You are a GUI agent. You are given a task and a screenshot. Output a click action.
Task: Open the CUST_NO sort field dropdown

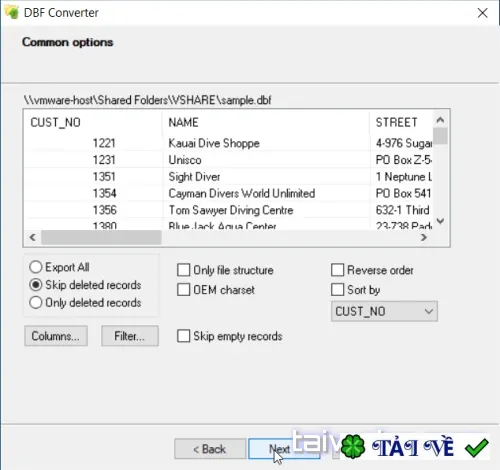click(x=384, y=311)
